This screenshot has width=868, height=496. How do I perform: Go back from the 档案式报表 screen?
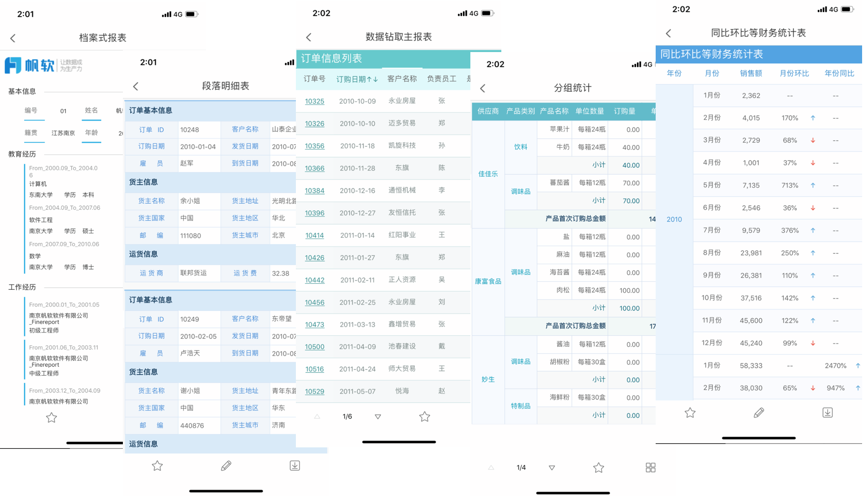tap(13, 38)
